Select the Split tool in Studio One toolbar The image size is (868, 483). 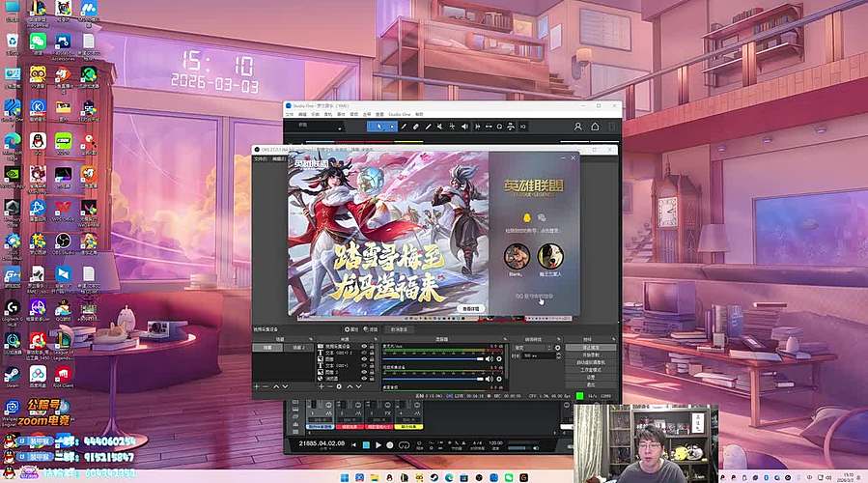(x=405, y=127)
